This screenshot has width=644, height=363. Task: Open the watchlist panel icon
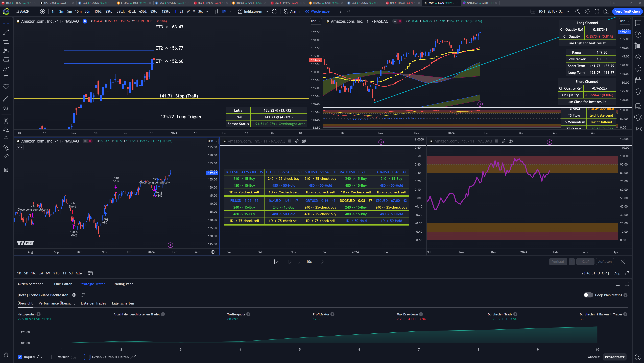(638, 23)
